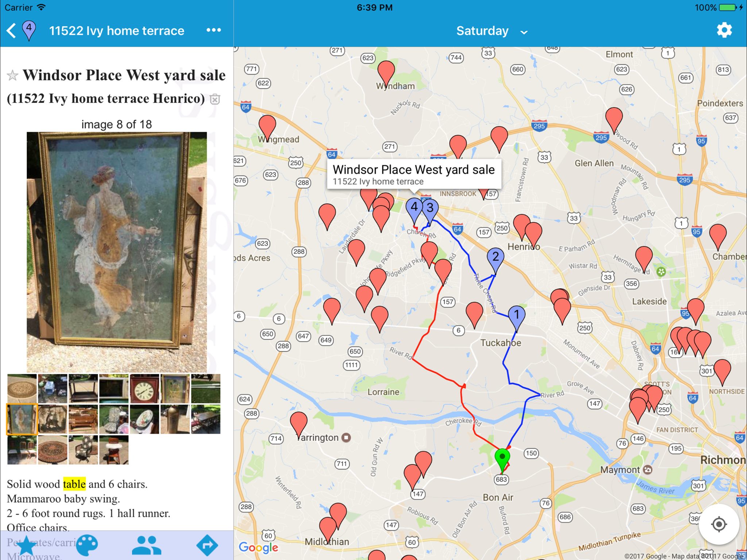Tap the large framed painting photo
This screenshot has width=747, height=560.
tap(117, 251)
